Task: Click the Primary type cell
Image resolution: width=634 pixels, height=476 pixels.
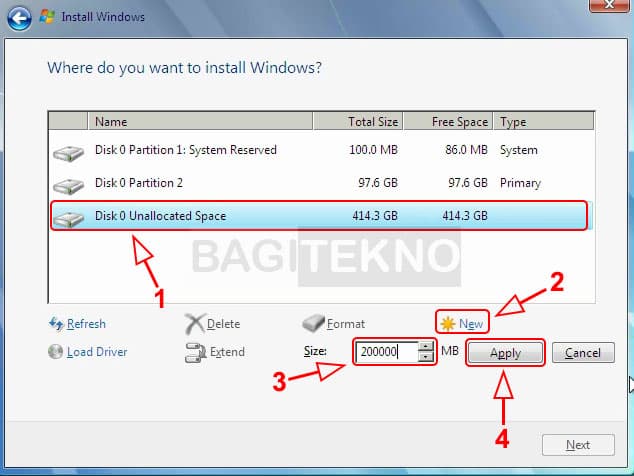Action: 520,183
